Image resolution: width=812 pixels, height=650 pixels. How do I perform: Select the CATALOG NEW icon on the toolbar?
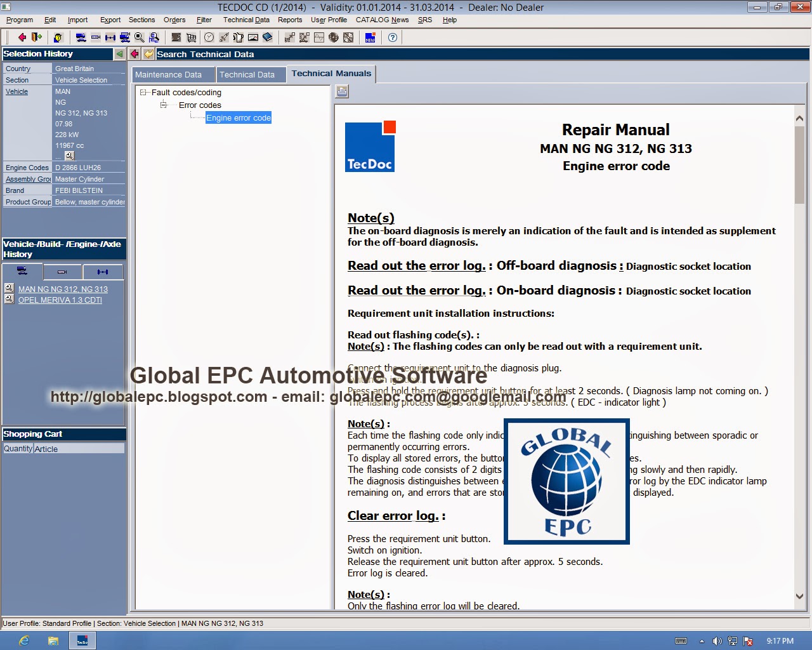click(370, 37)
